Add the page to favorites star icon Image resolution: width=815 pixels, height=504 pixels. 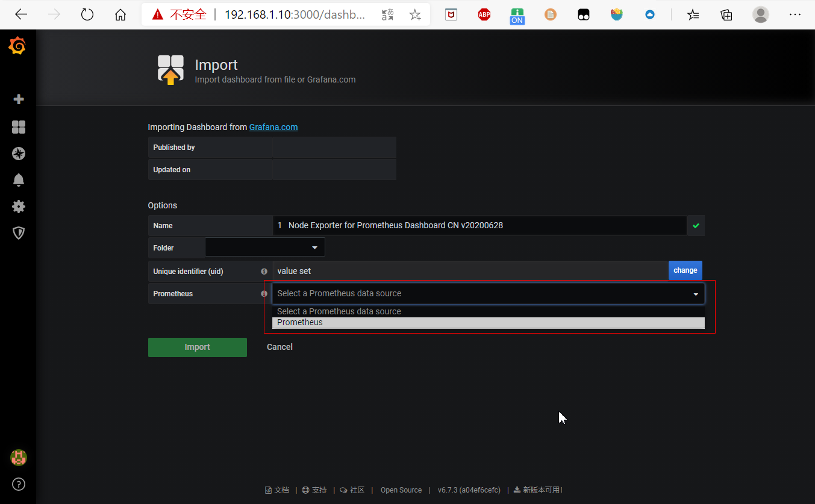pyautogui.click(x=415, y=14)
